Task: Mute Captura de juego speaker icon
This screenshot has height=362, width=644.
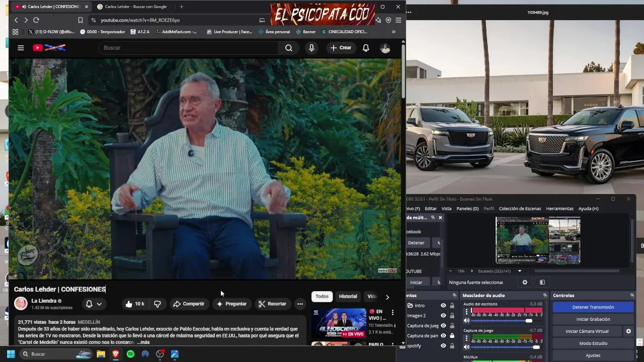Action: click(466, 347)
